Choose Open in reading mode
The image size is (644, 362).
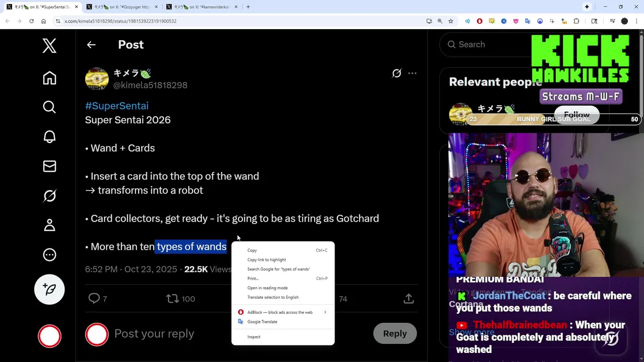283,288
